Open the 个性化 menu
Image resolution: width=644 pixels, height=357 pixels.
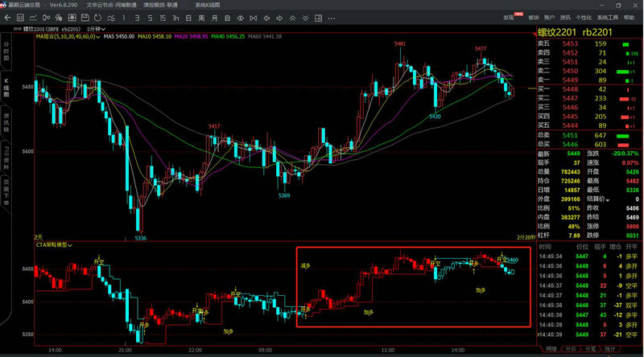click(x=584, y=16)
